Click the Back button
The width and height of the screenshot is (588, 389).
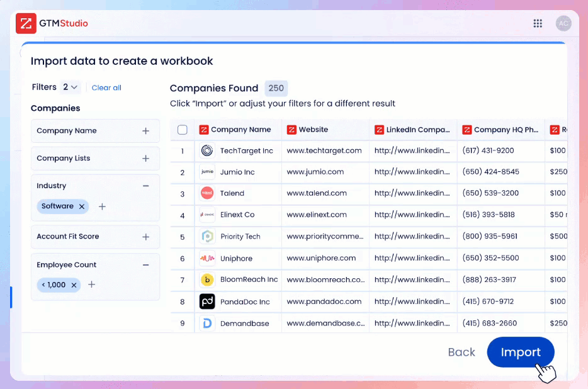[461, 352]
